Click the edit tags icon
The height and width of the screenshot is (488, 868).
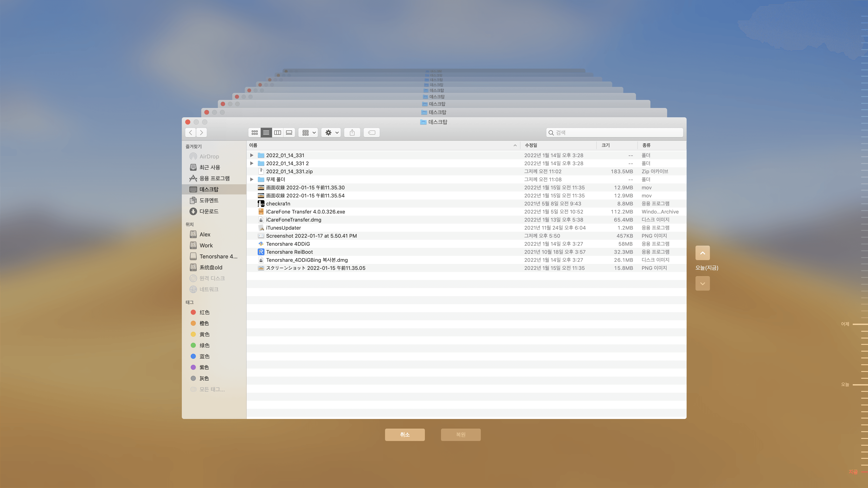(372, 133)
